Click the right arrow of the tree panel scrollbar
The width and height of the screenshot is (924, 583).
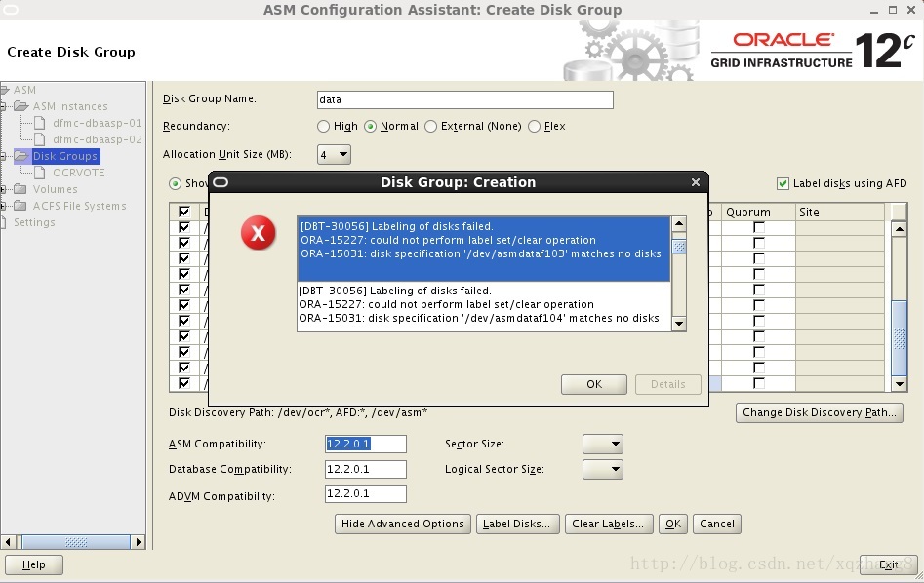(138, 542)
